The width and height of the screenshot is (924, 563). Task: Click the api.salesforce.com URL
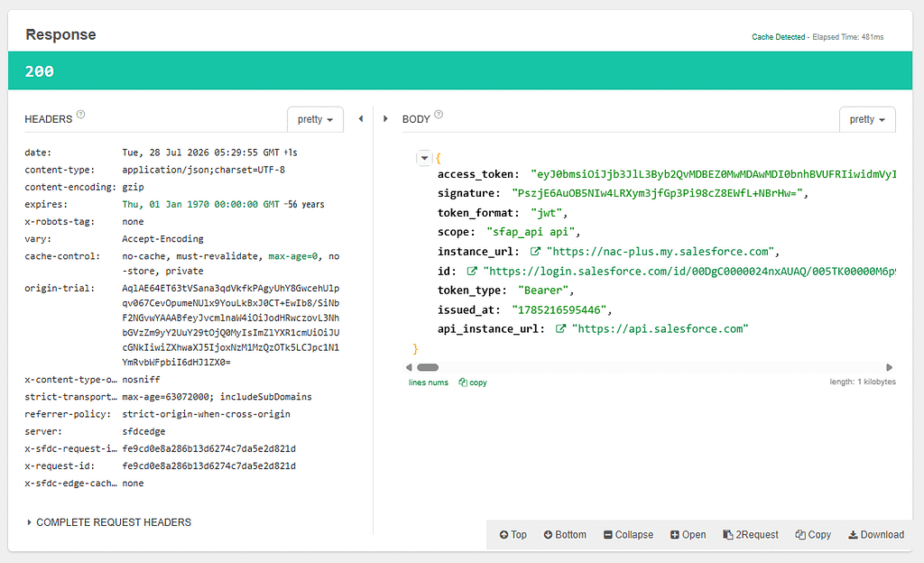click(x=660, y=328)
